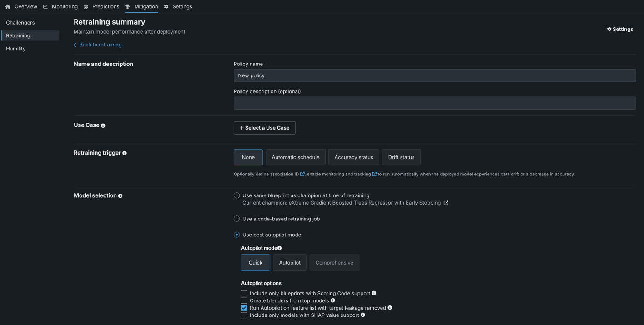Image resolution: width=644 pixels, height=325 pixels.
Task: Enable Scoring Code support blueprints checkbox
Action: tap(244, 294)
